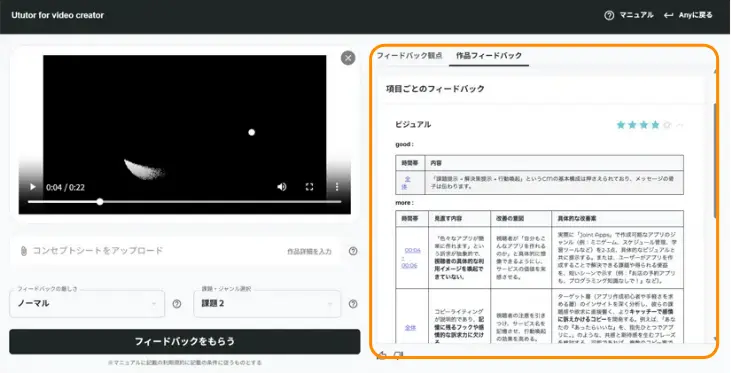731x374 pixels.
Task: Jump to timestamp 00:04 link
Action: [413, 250]
